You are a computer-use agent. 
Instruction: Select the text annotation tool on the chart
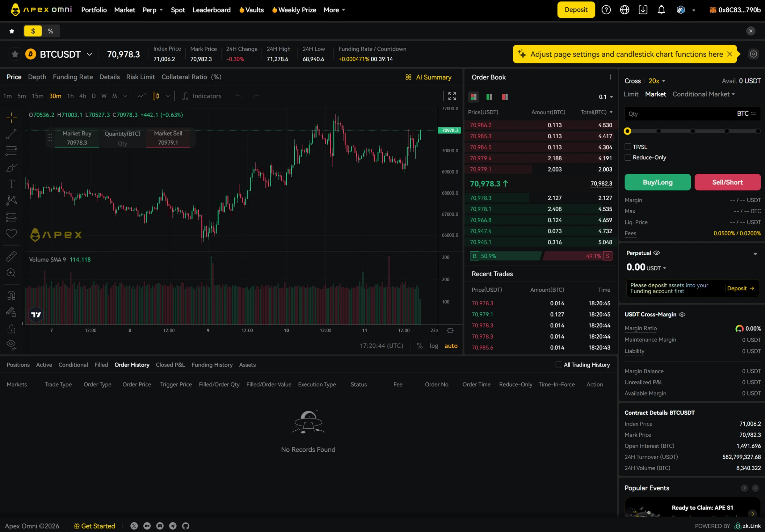click(x=11, y=184)
